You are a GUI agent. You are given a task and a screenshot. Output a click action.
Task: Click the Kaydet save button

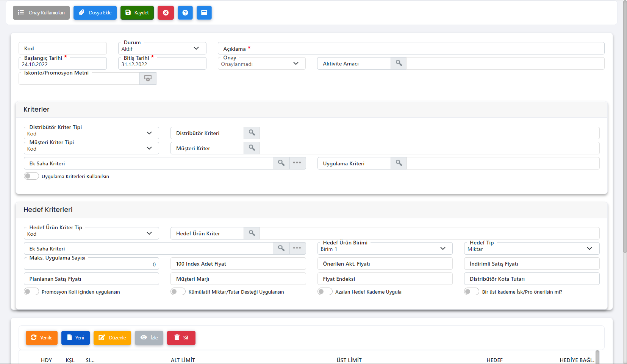coord(137,12)
